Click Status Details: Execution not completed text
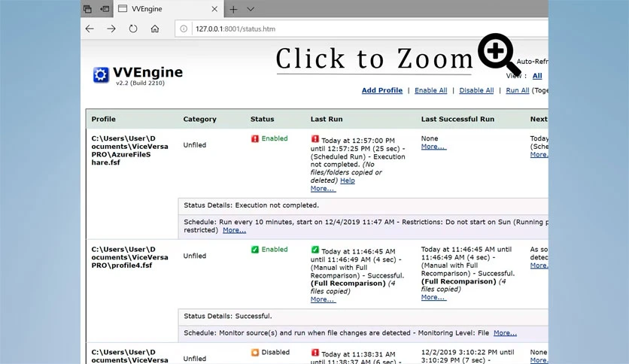Screen dimensions: 629x364 pyautogui.click(x=251, y=205)
